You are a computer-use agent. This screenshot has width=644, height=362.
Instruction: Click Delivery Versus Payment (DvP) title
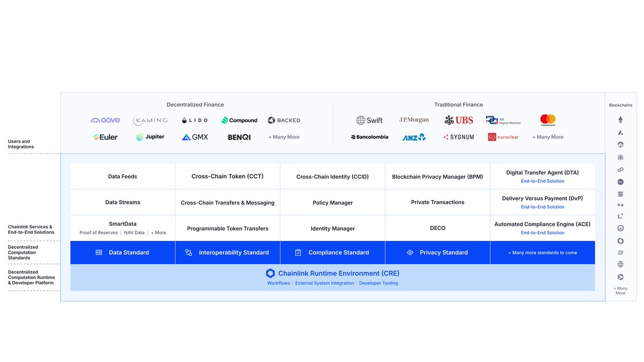[x=543, y=198]
